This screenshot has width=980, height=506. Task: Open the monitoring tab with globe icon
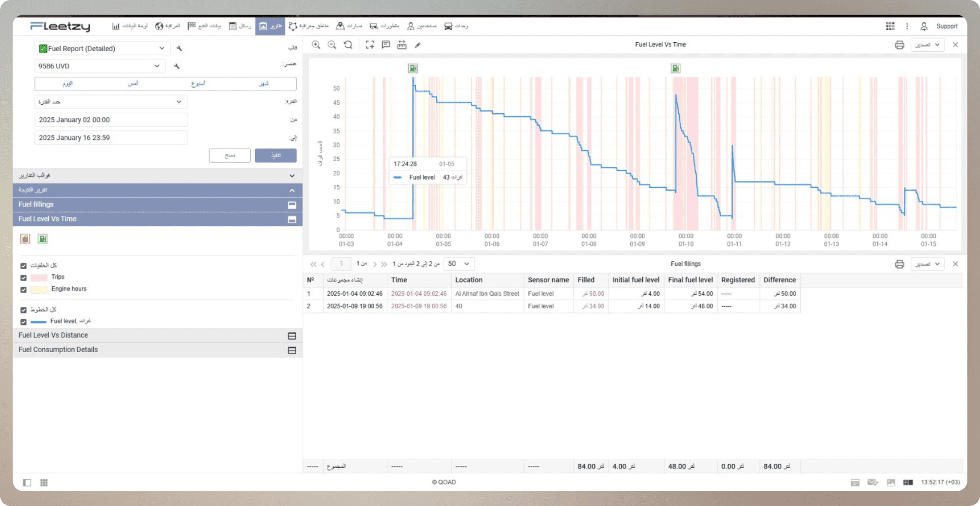167,26
